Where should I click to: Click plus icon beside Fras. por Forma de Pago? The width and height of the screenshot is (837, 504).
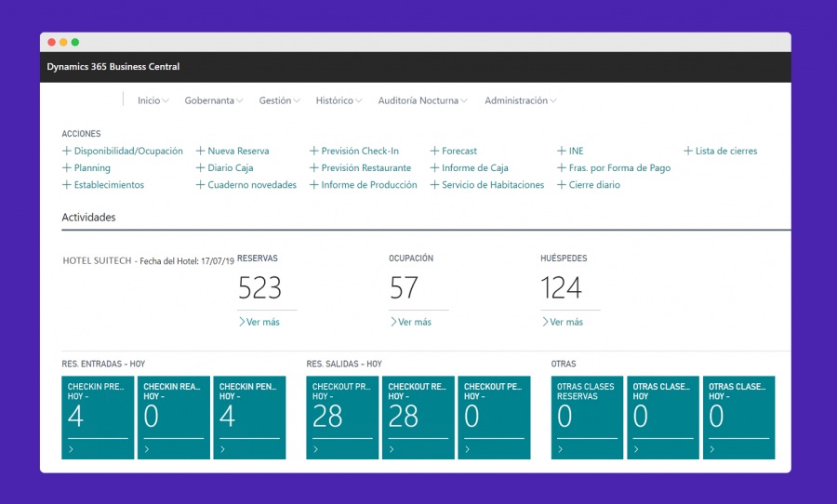(x=562, y=167)
